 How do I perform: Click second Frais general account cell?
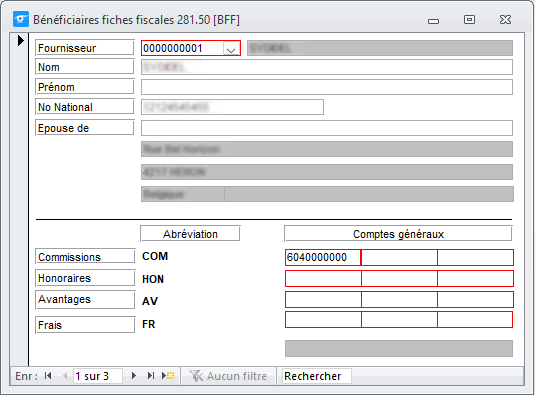(x=399, y=320)
